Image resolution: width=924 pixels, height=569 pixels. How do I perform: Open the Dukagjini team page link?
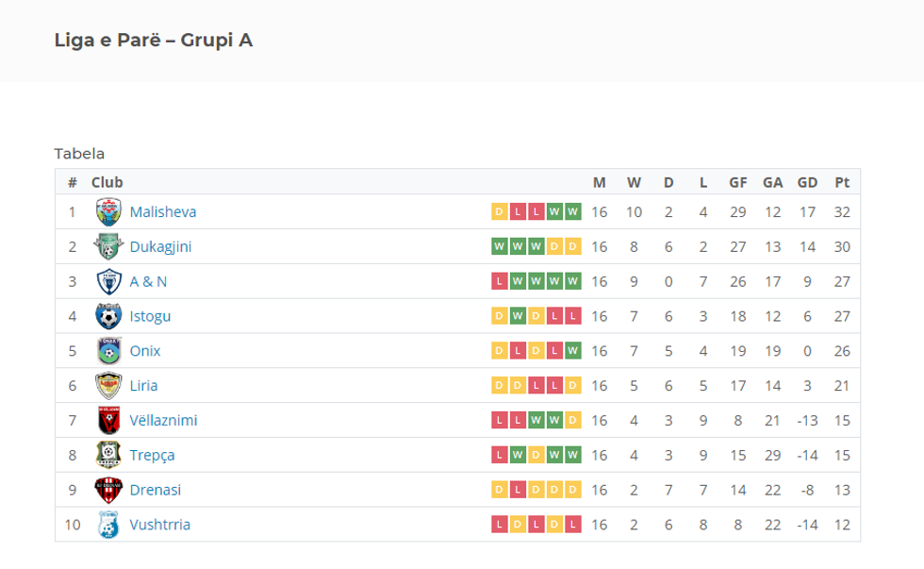pyautogui.click(x=162, y=246)
